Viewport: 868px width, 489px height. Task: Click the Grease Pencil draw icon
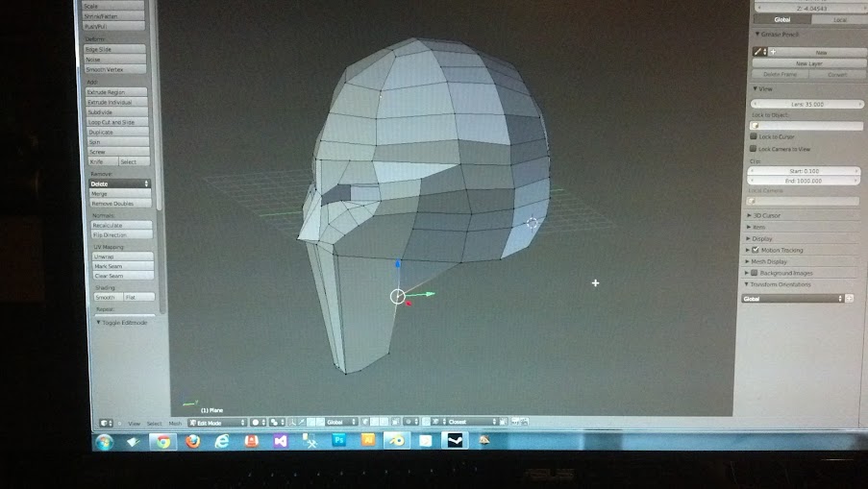coord(758,52)
